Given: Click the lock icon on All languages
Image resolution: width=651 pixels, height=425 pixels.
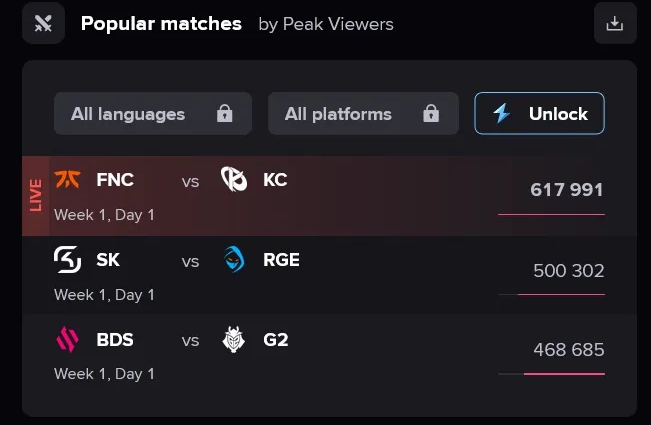Looking at the screenshot, I should 225,113.
